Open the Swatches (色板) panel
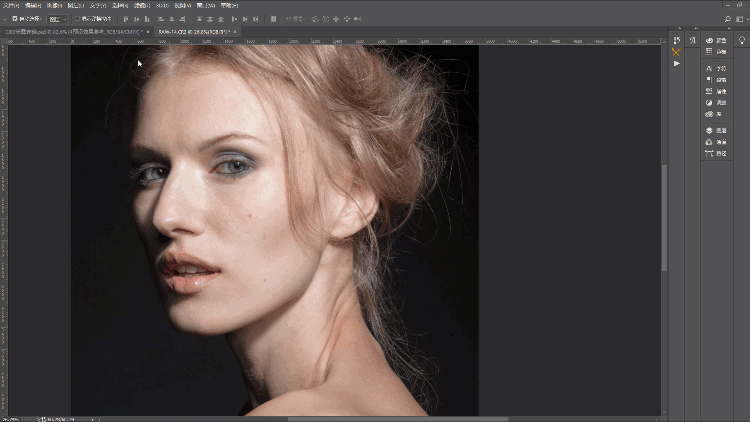This screenshot has height=422, width=750. tap(715, 51)
